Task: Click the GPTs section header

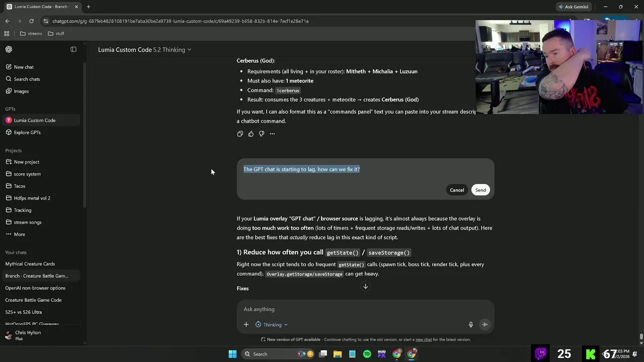Action: point(10,109)
